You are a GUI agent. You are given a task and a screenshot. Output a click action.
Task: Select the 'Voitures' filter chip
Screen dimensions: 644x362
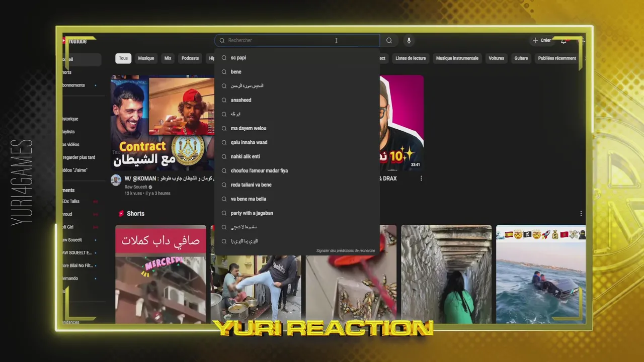pyautogui.click(x=496, y=58)
